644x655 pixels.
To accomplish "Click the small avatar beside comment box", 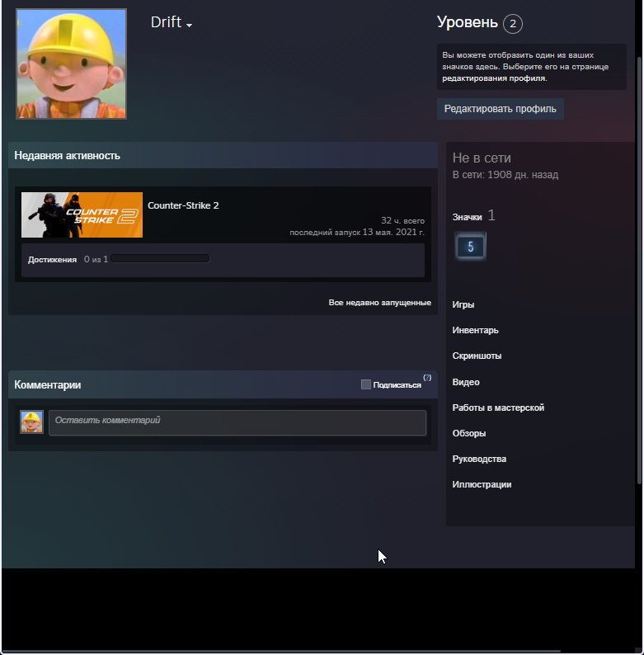I will point(31,422).
